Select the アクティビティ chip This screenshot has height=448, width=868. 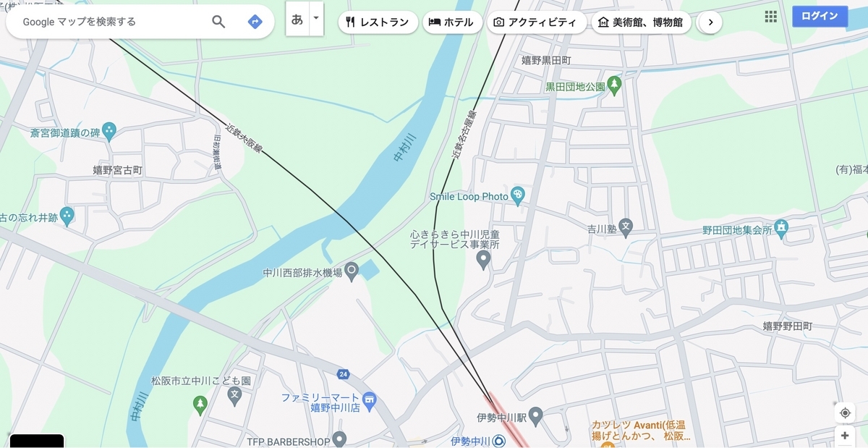[x=536, y=22]
